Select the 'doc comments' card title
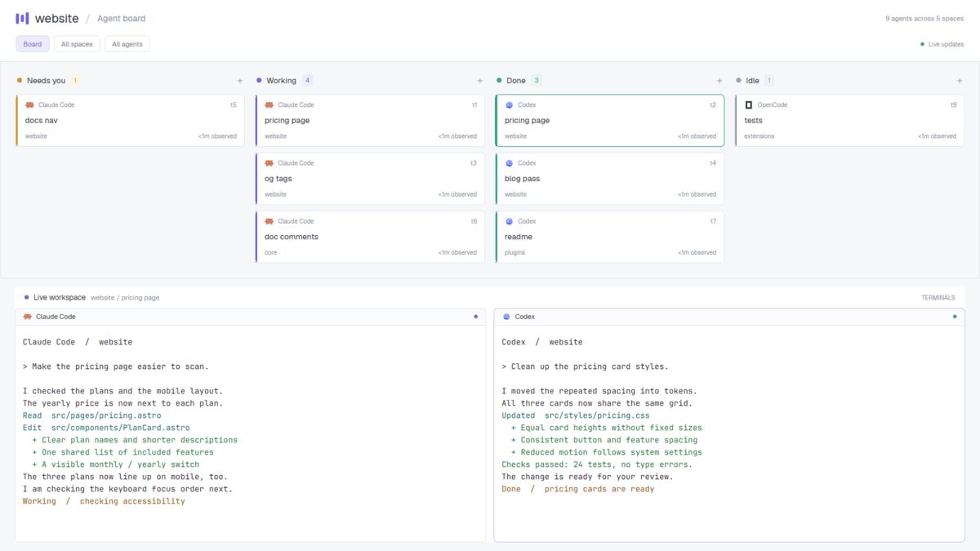Image resolution: width=980 pixels, height=551 pixels. tap(292, 237)
